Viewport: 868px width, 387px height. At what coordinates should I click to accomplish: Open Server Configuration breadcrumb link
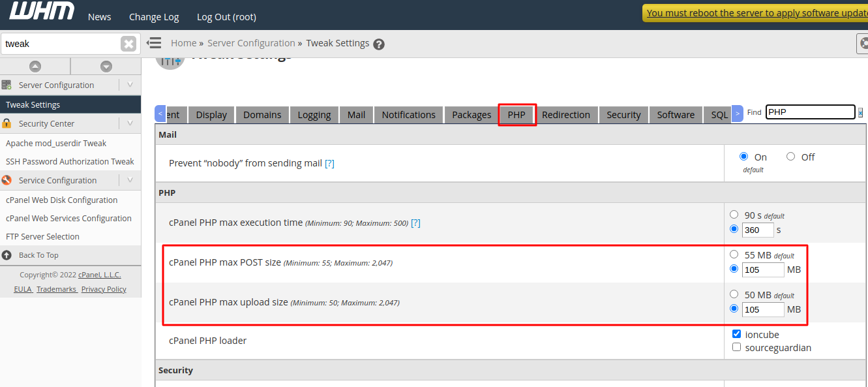coord(251,43)
